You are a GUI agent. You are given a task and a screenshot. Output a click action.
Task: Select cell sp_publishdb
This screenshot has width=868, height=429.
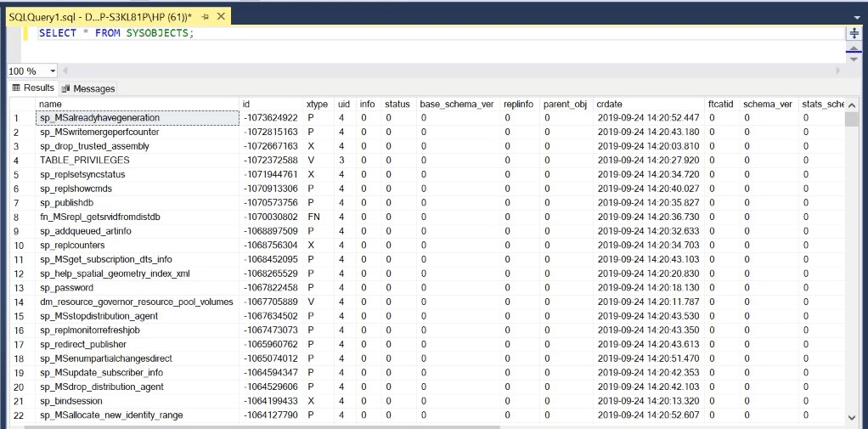(x=138, y=202)
